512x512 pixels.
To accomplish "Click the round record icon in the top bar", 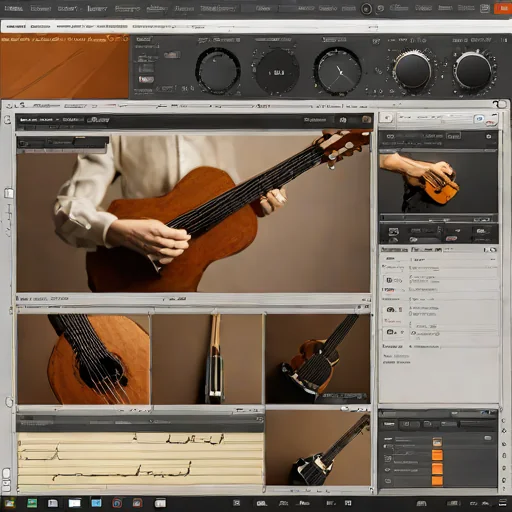I will pos(366,9).
